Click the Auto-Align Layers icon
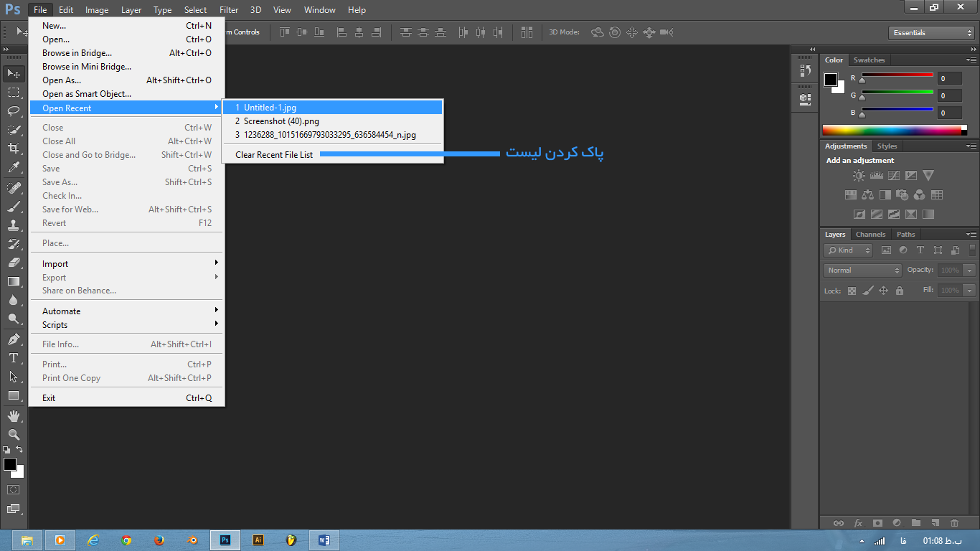 coord(527,32)
